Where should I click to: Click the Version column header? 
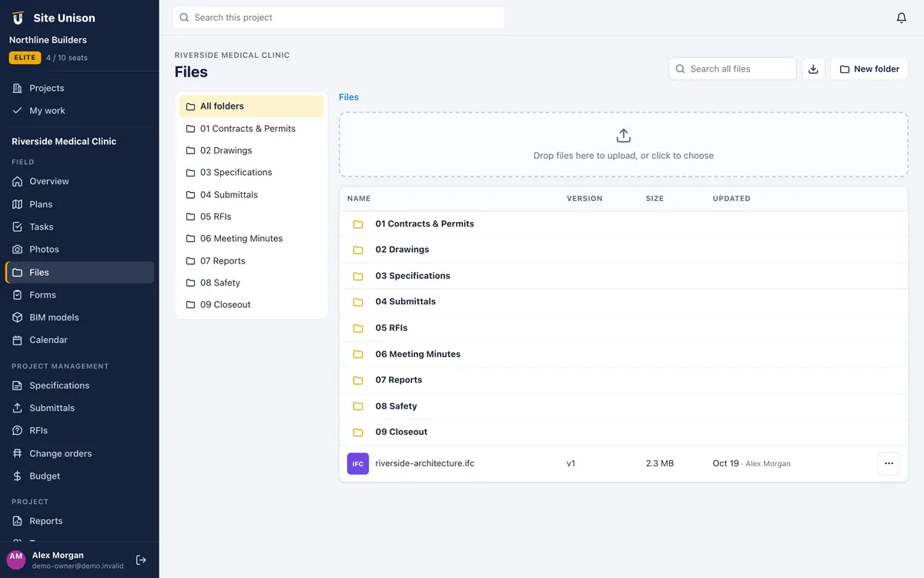[584, 198]
